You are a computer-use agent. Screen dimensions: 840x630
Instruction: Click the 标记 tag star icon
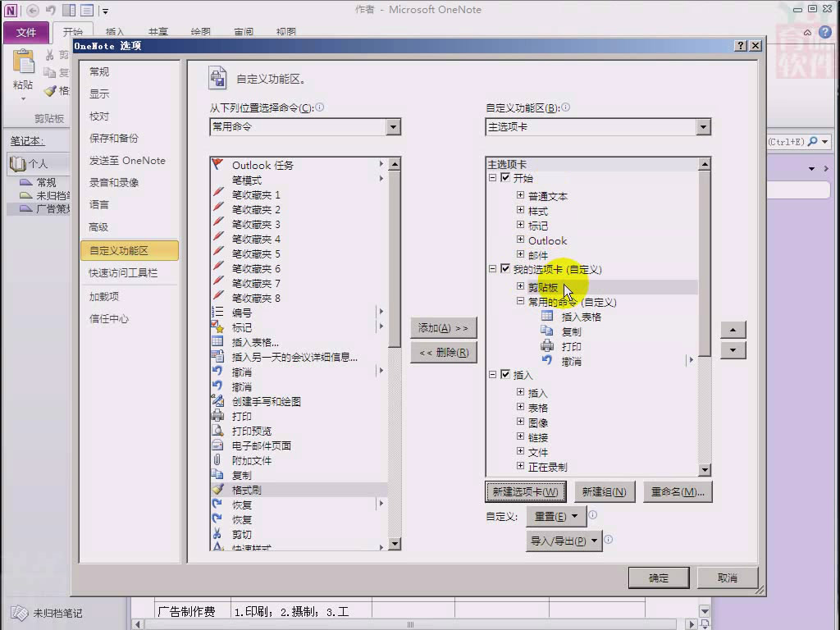click(217, 326)
